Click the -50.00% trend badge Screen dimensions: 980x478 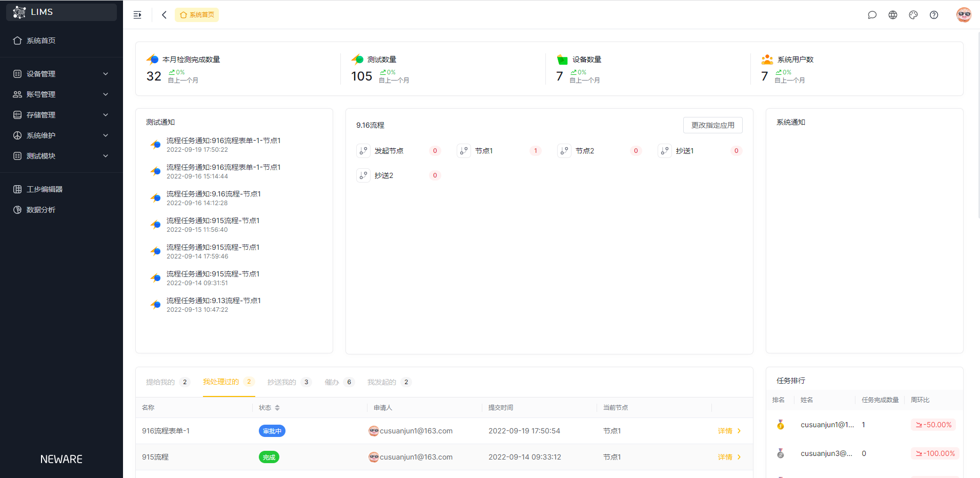coord(933,425)
